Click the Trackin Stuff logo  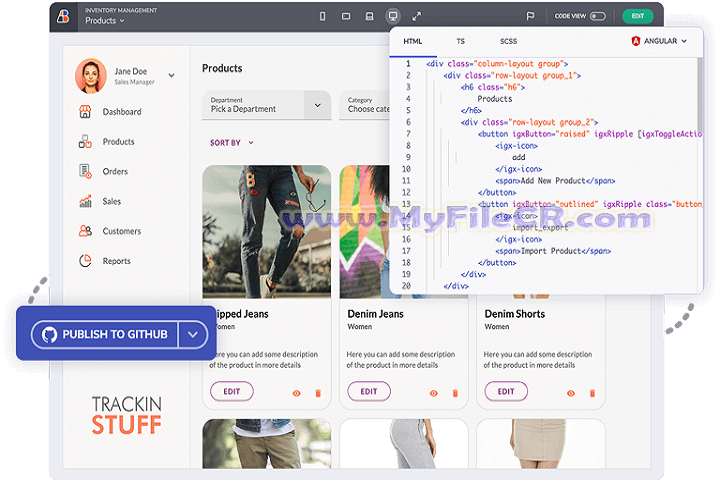[x=127, y=415]
